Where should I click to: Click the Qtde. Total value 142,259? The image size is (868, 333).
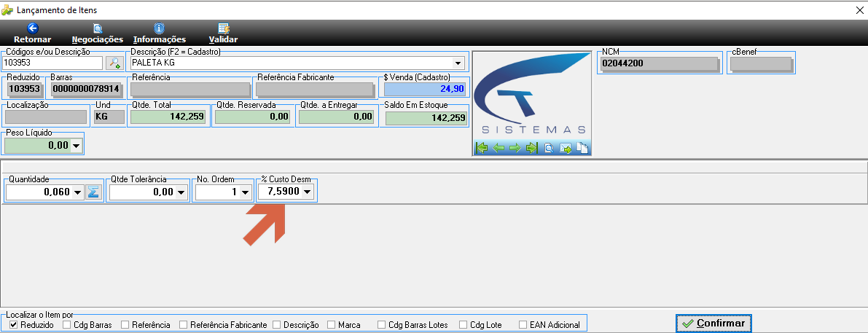click(168, 117)
